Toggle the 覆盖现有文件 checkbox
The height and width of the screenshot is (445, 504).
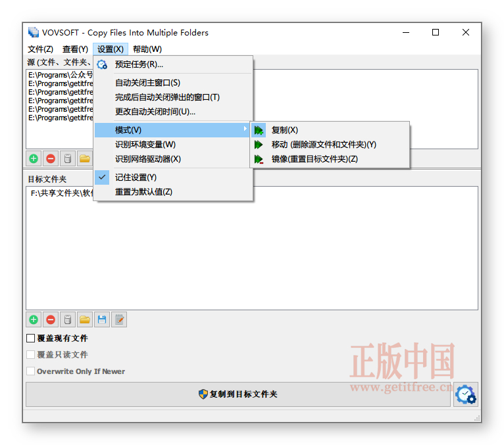point(30,339)
